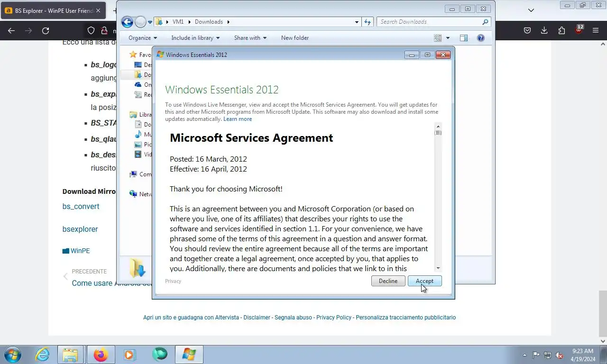Image resolution: width=607 pixels, height=364 pixels.
Task: Open the Learn more link in installer
Action: pyautogui.click(x=238, y=119)
